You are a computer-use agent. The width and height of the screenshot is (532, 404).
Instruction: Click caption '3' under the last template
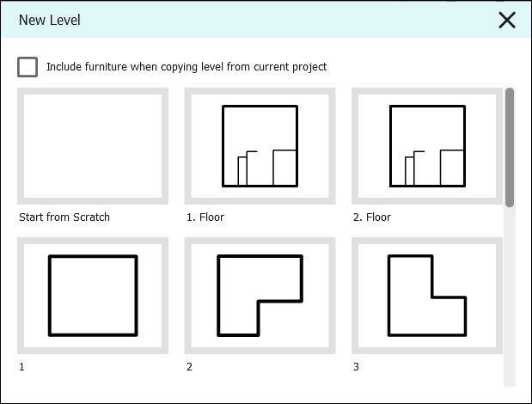(356, 367)
